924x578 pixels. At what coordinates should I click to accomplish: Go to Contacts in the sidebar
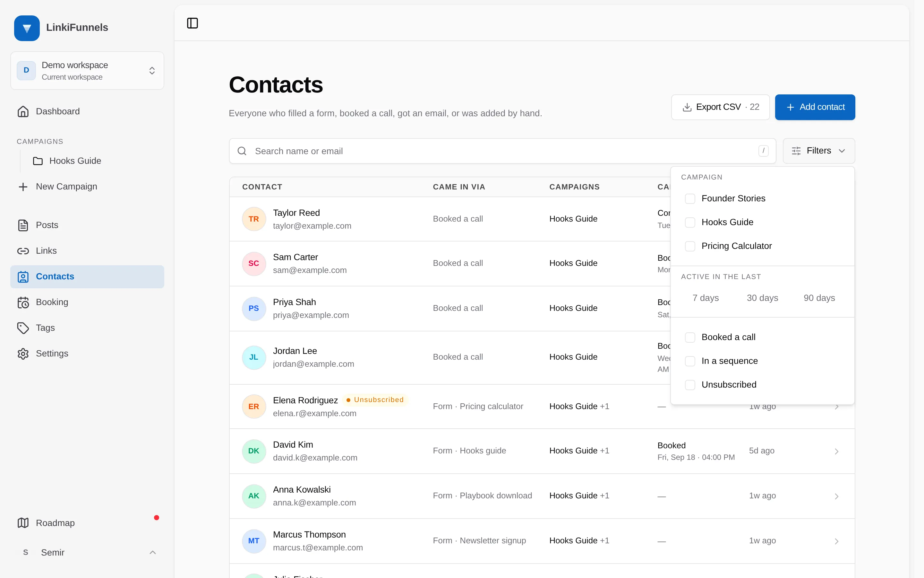click(x=87, y=277)
